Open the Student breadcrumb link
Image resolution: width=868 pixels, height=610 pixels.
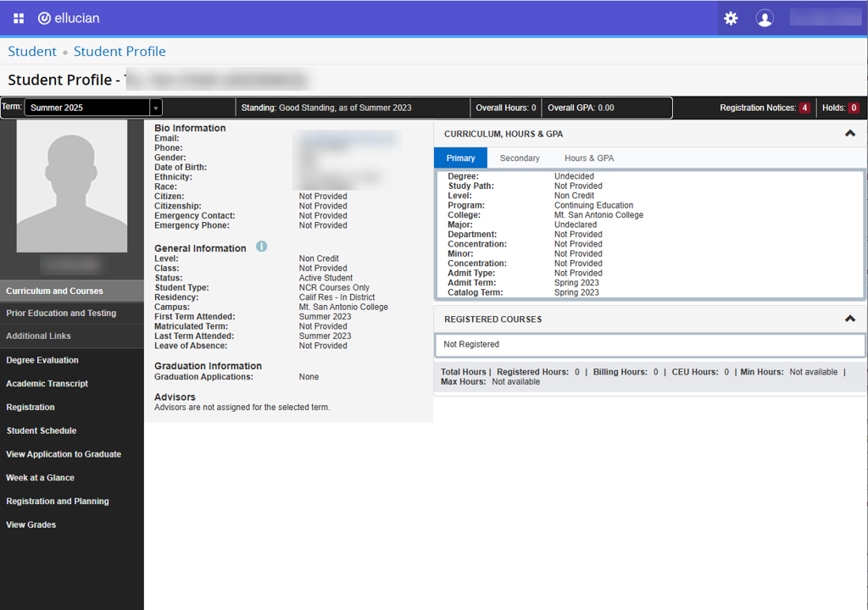coord(32,52)
